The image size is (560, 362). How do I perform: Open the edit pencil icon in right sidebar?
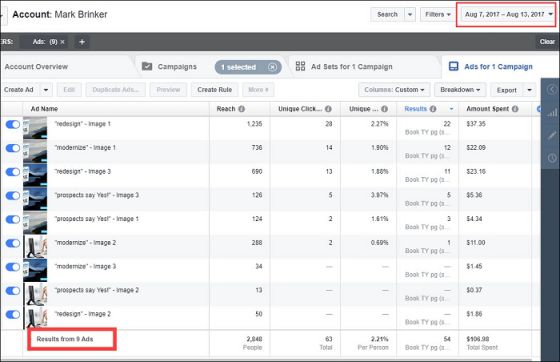pos(552,135)
